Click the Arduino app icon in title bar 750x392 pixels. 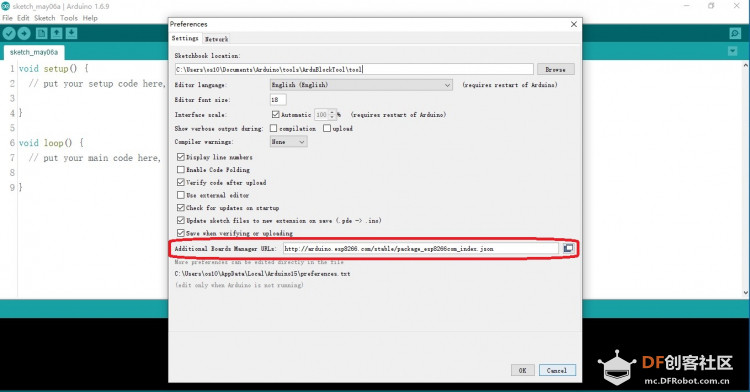(x=5, y=6)
